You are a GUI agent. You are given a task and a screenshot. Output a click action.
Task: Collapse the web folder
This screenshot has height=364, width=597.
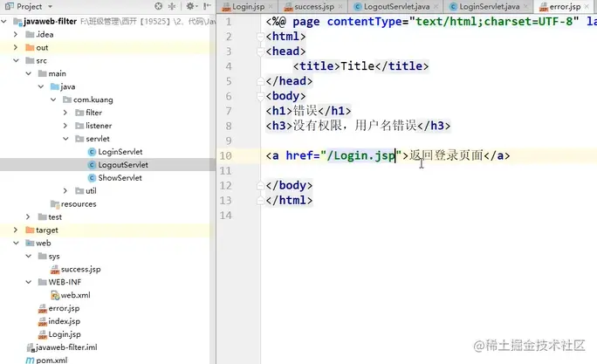(16, 243)
